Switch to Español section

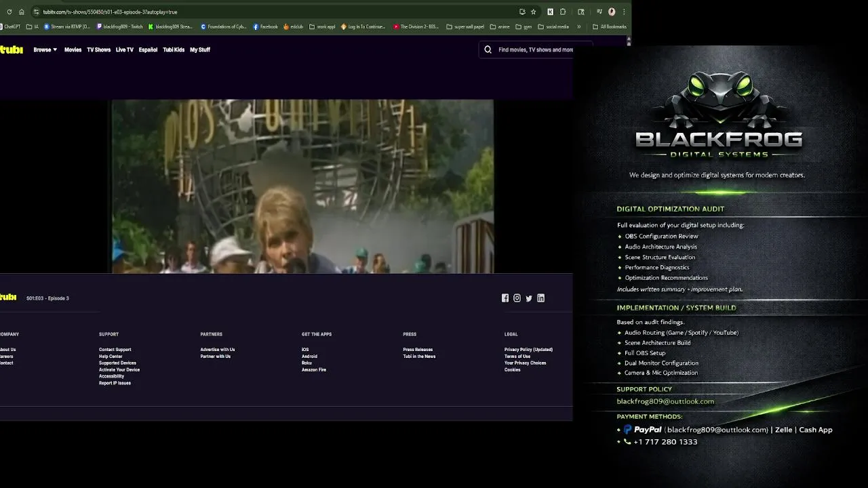click(148, 49)
